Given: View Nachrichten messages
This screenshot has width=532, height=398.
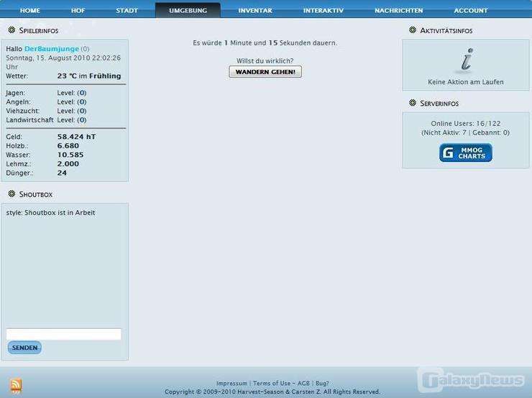Looking at the screenshot, I should pos(398,11).
